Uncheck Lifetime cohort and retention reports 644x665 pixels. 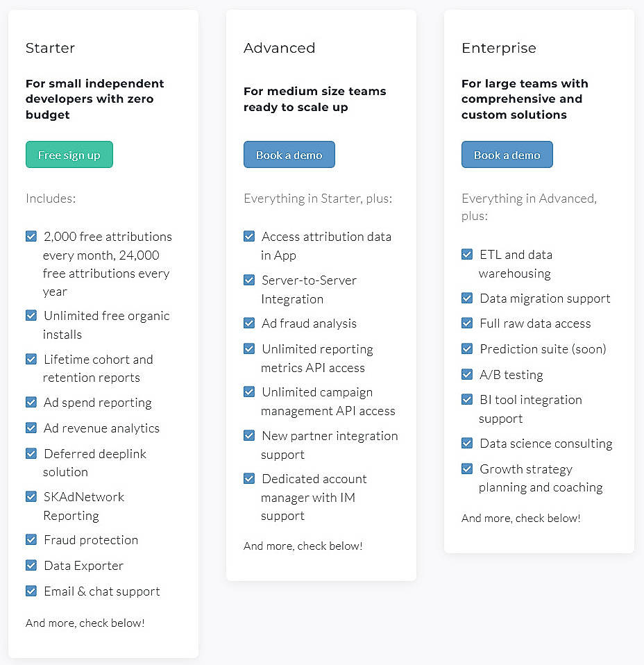pyautogui.click(x=31, y=359)
